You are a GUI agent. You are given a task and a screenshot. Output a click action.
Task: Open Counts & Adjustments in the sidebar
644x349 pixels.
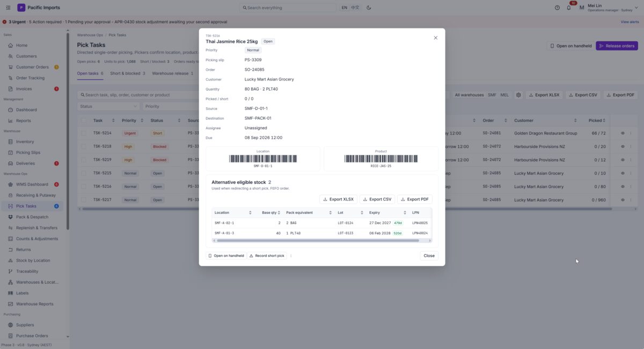pyautogui.click(x=32, y=239)
